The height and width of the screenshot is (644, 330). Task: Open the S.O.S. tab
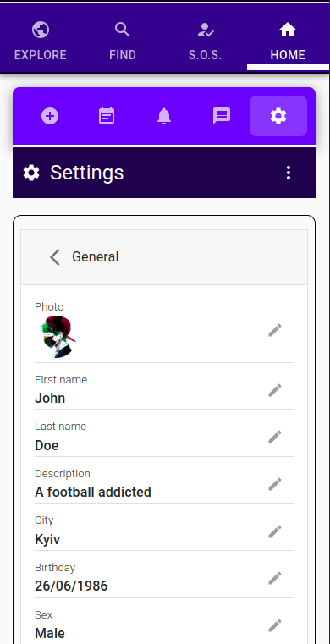(205, 41)
